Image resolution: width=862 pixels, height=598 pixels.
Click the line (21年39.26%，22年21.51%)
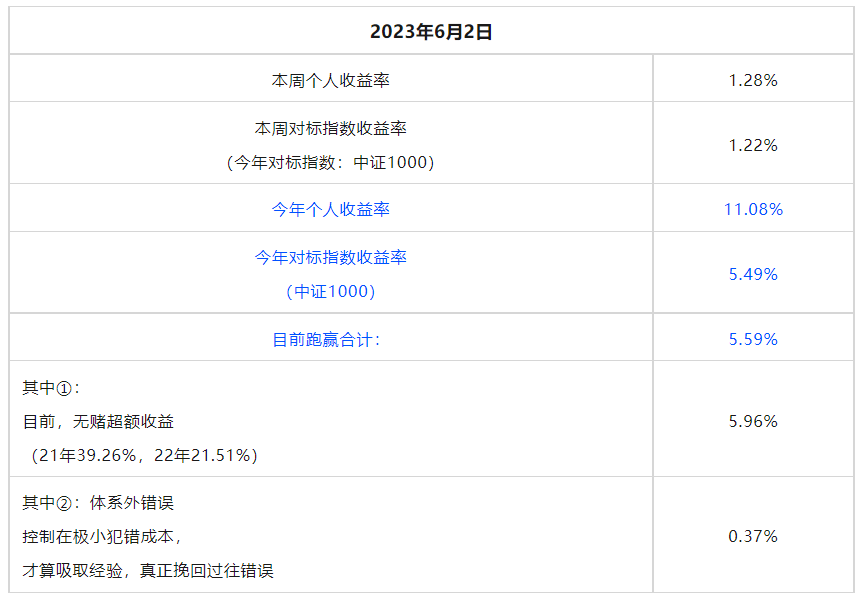tap(144, 455)
